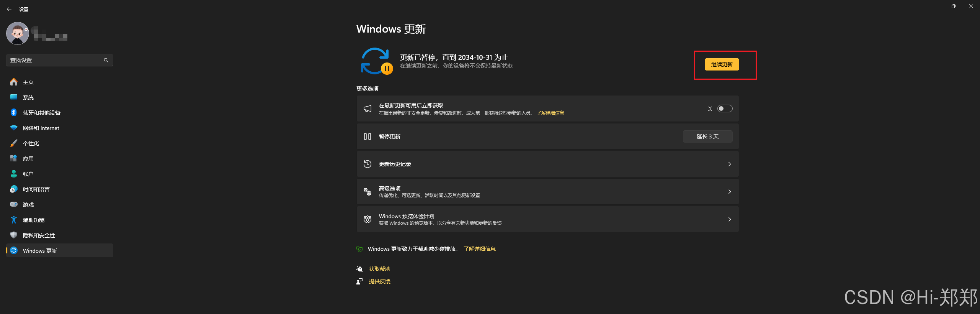Go to 应用 settings
This screenshot has width=980, height=314.
(59, 159)
